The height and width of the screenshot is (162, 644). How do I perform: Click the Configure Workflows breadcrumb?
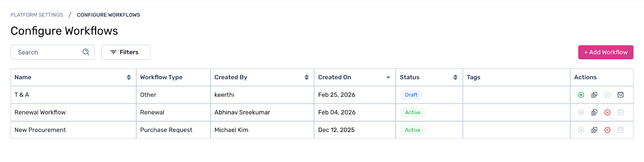(108, 15)
